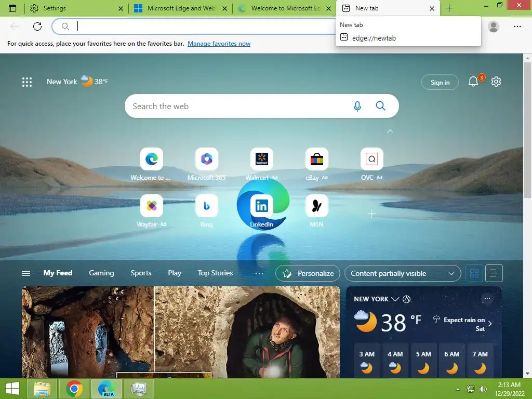Open the Microsoft 365 quick link

tap(206, 164)
